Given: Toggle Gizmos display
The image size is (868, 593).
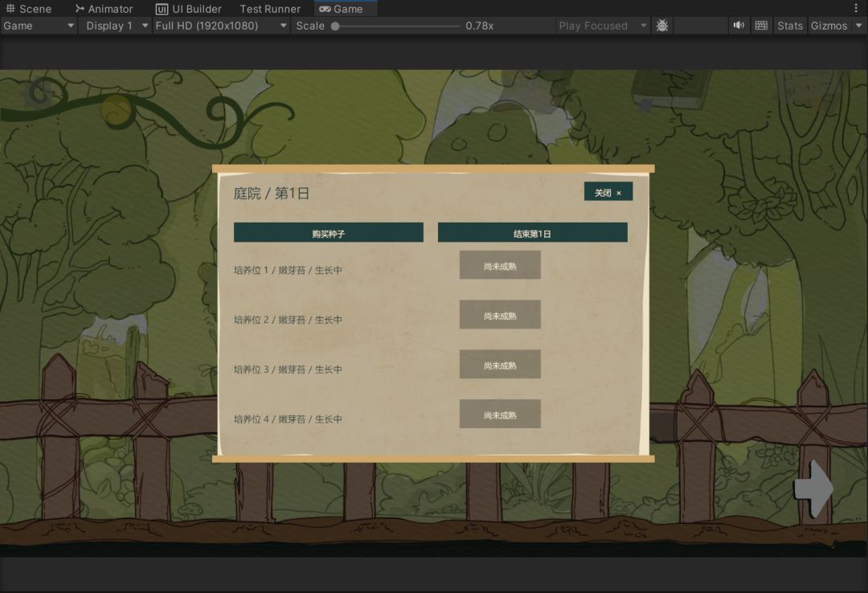Looking at the screenshot, I should coord(829,26).
